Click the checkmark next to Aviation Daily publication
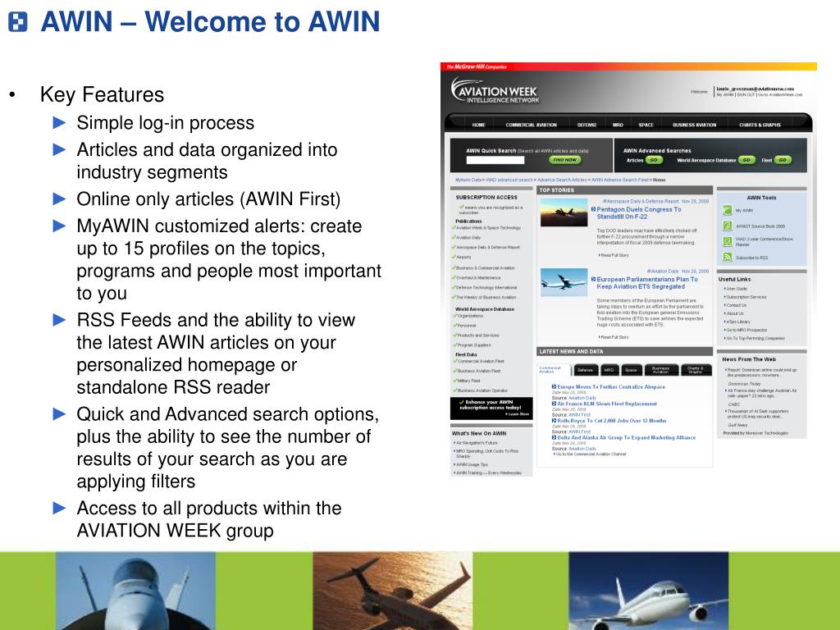840x630 pixels. [x=454, y=237]
